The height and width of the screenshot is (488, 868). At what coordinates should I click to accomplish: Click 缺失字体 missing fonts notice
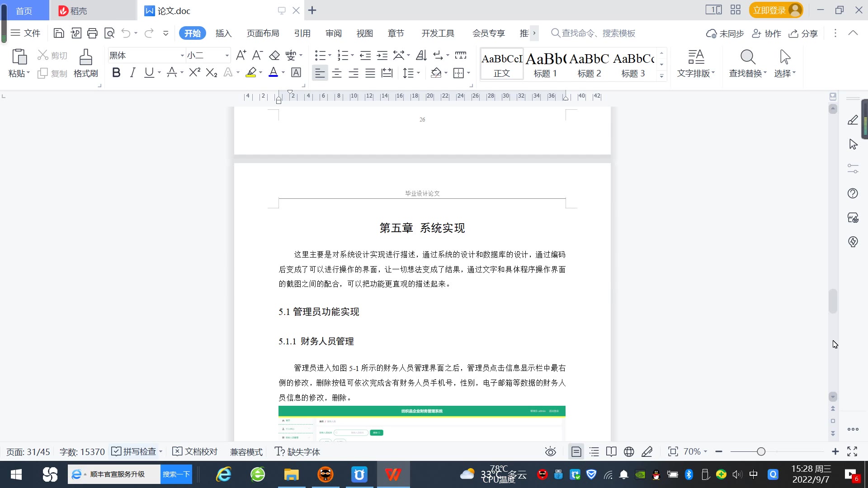point(297,451)
